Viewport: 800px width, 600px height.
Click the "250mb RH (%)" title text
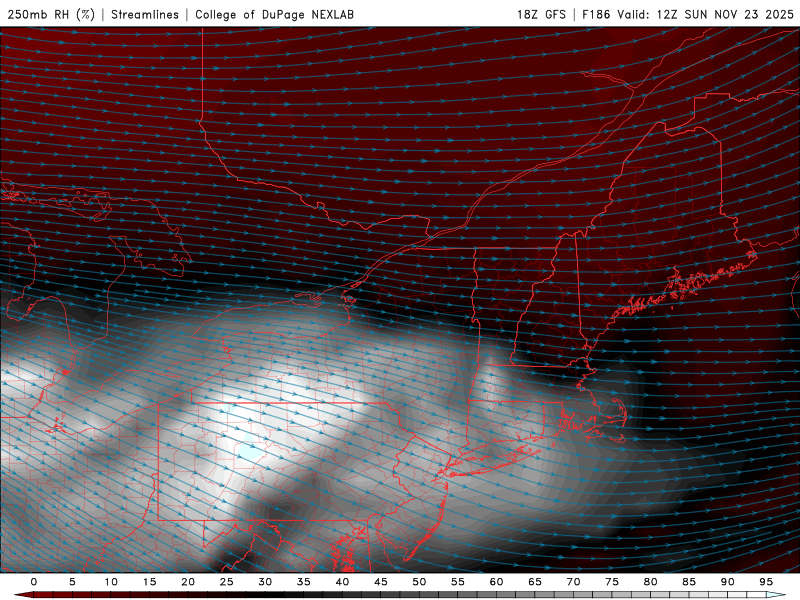[52, 14]
